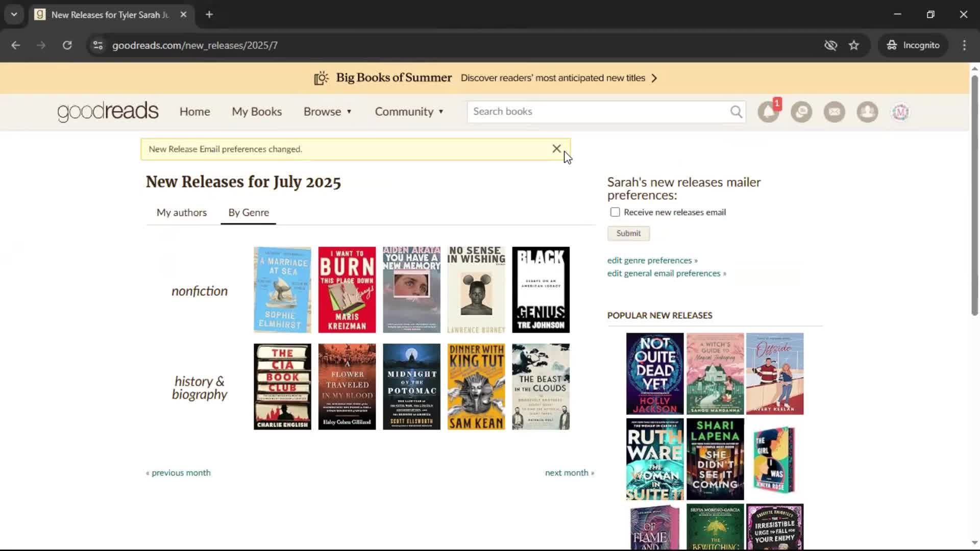The width and height of the screenshot is (980, 551).
Task: Select the By Genre tab
Action: [x=249, y=212]
